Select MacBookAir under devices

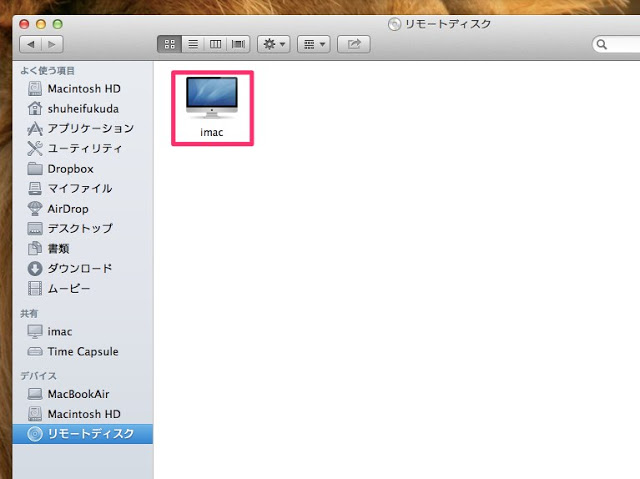pyautogui.click(x=83, y=394)
